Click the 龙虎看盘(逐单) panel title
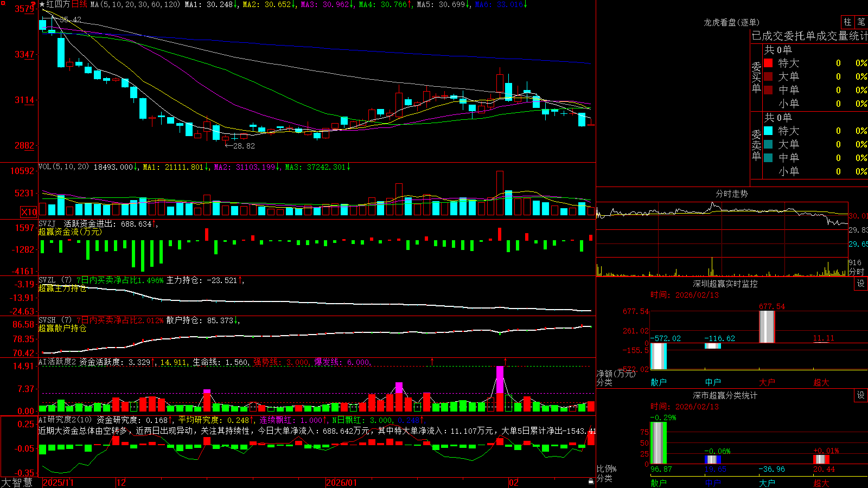Viewport: 868px width, 488px height. coord(731,22)
